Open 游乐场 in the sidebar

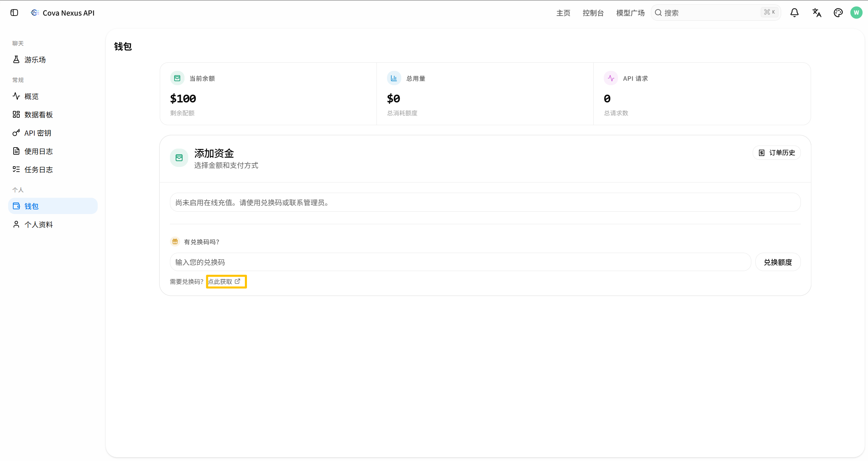coord(53,60)
